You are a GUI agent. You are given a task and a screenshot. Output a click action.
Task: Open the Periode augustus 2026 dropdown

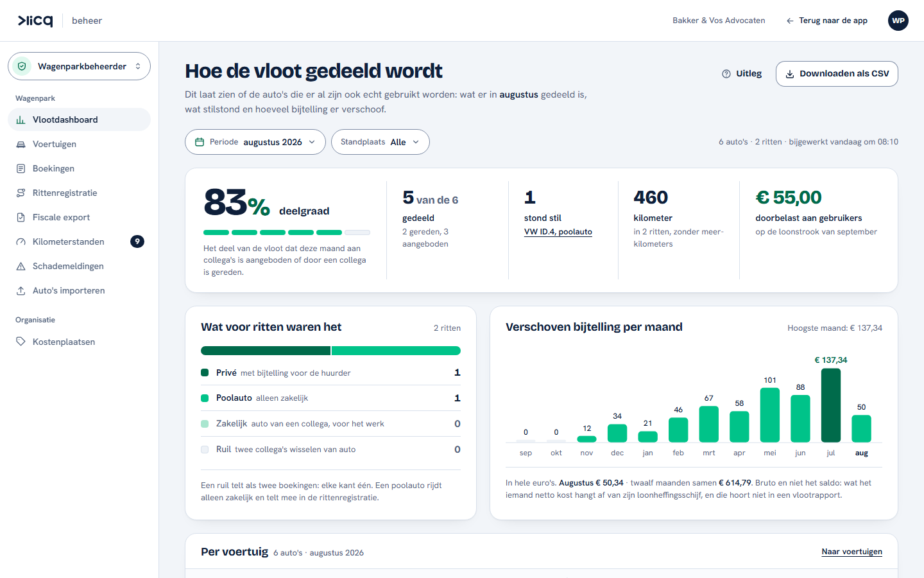(255, 142)
